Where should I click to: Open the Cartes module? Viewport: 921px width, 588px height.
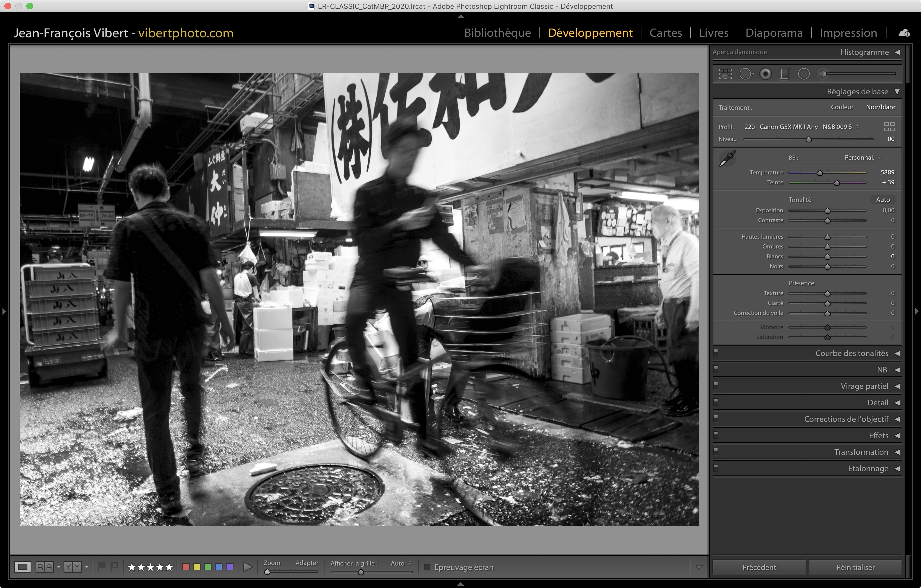click(x=666, y=33)
